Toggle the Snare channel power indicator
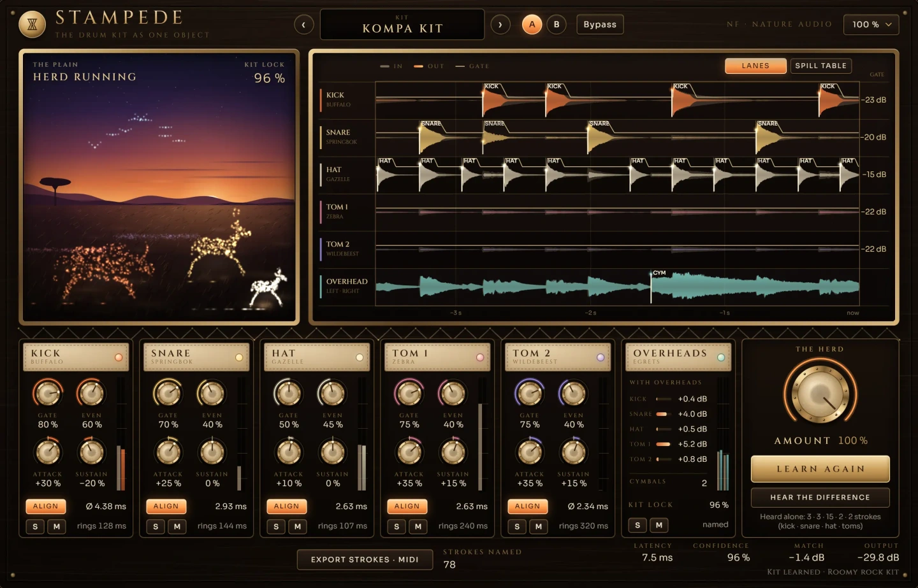This screenshot has width=918, height=588. point(239,357)
